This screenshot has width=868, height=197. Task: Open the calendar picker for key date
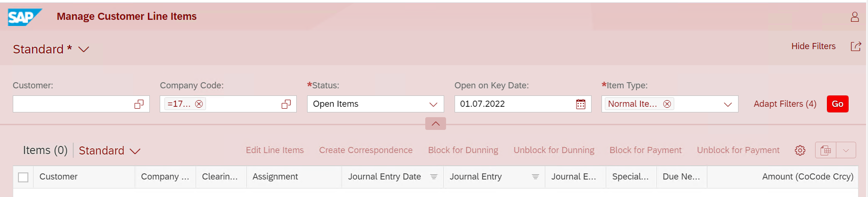(x=581, y=104)
